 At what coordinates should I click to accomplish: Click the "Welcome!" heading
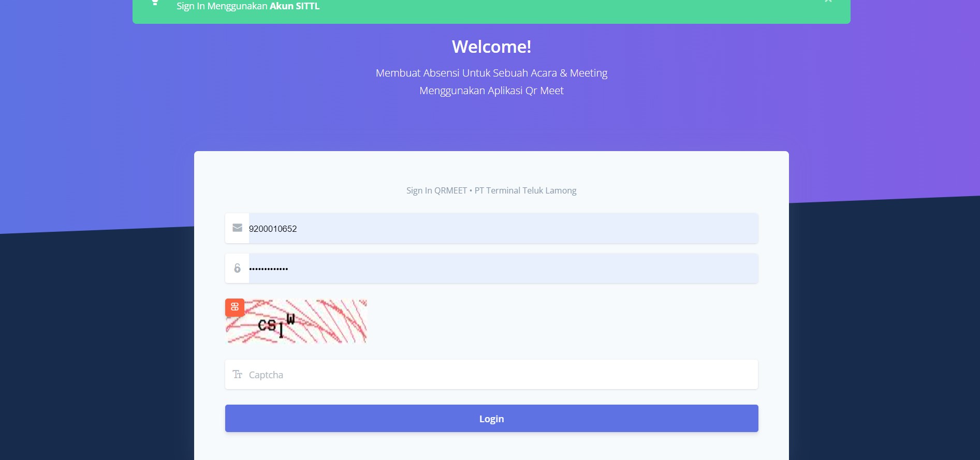coord(491,47)
